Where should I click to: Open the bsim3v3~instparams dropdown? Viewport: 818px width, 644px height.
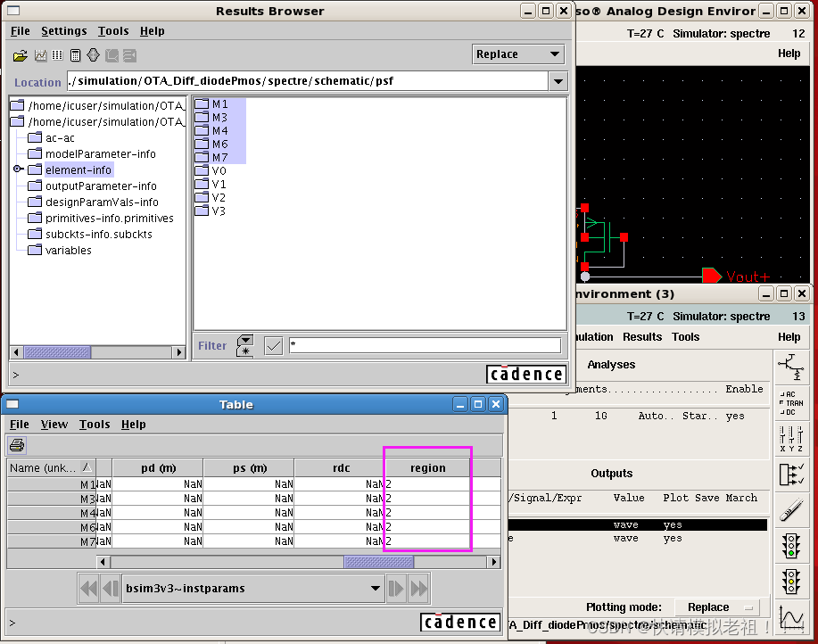point(253,588)
